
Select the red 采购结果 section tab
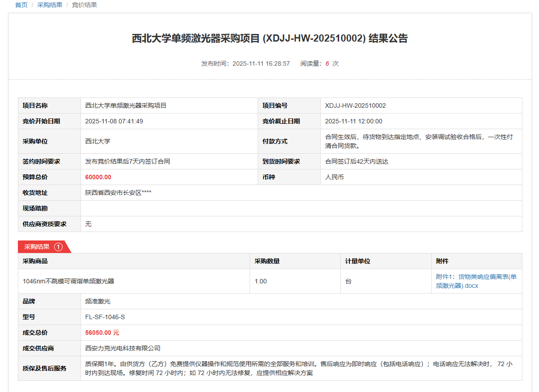click(37, 247)
